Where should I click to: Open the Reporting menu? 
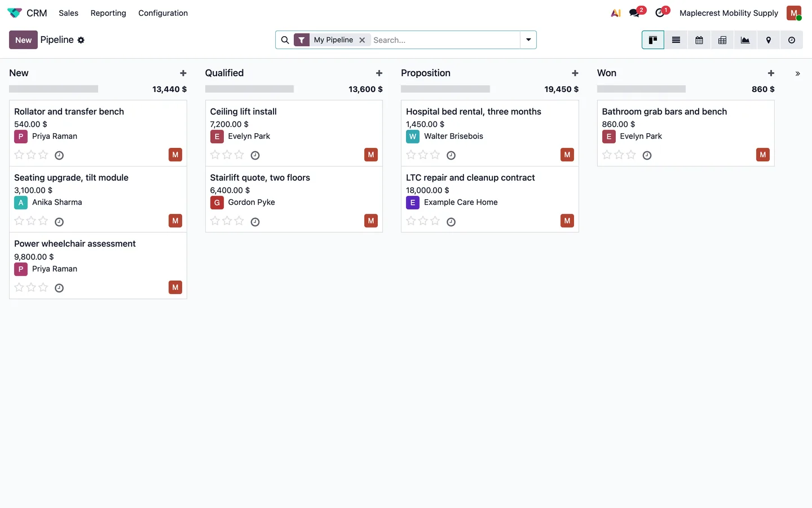pyautogui.click(x=108, y=13)
